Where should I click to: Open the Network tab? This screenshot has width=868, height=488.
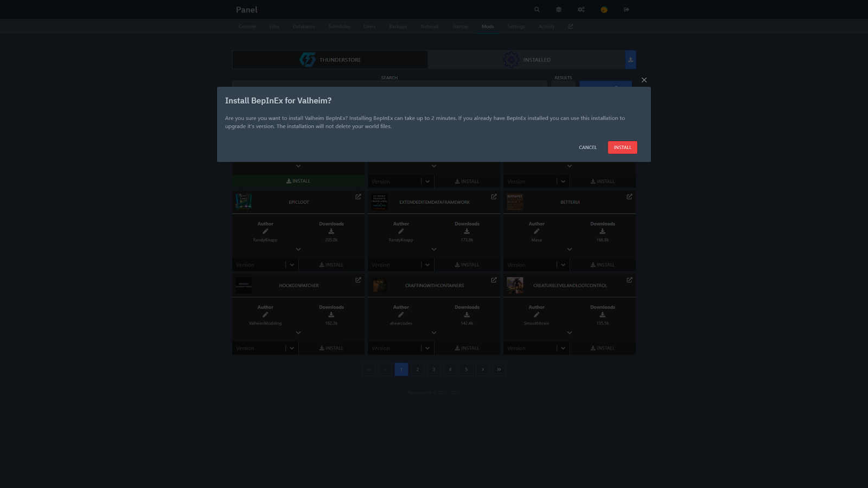(430, 27)
